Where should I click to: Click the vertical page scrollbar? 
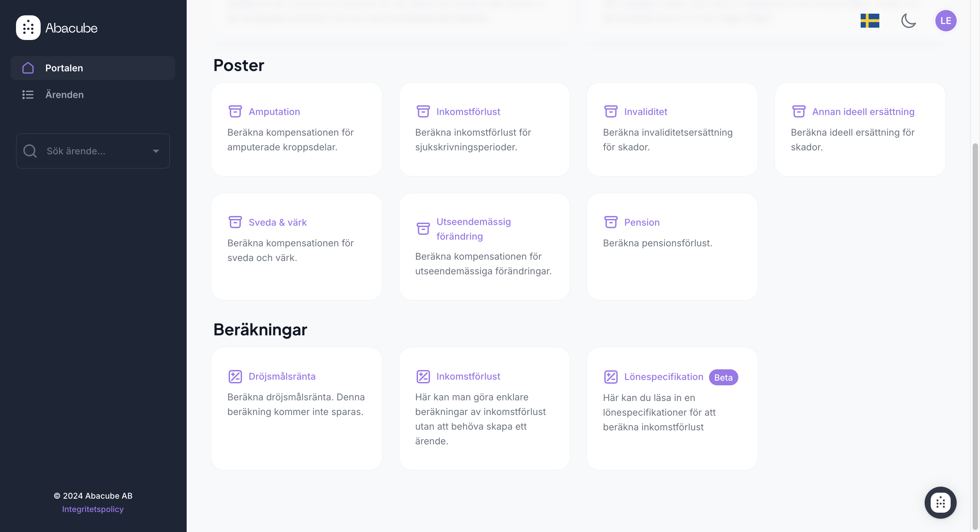pos(975,304)
